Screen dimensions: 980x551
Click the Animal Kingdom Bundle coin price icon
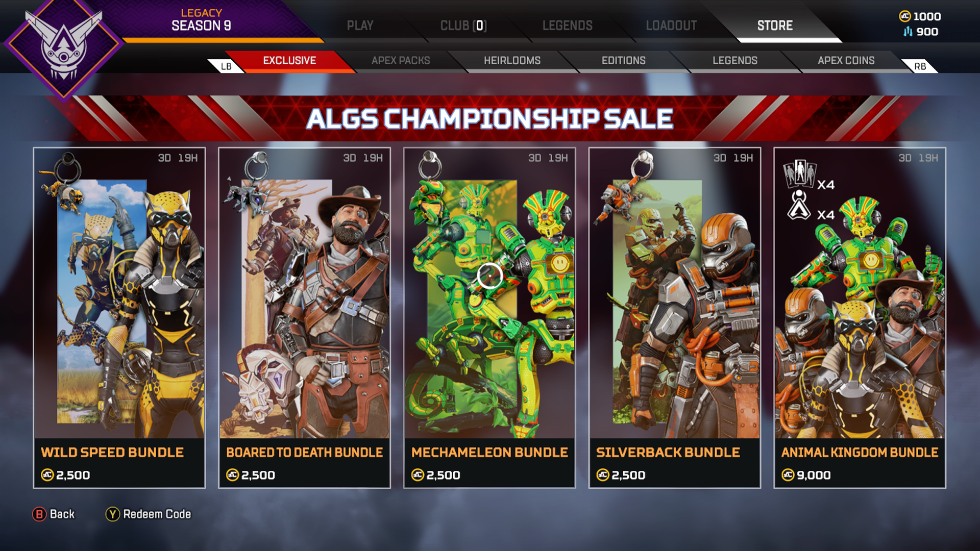coord(788,475)
